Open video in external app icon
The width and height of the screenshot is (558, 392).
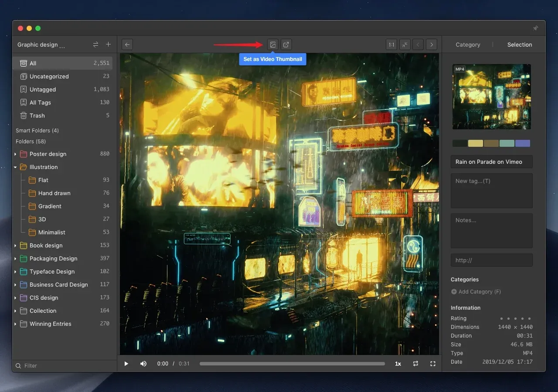286,44
